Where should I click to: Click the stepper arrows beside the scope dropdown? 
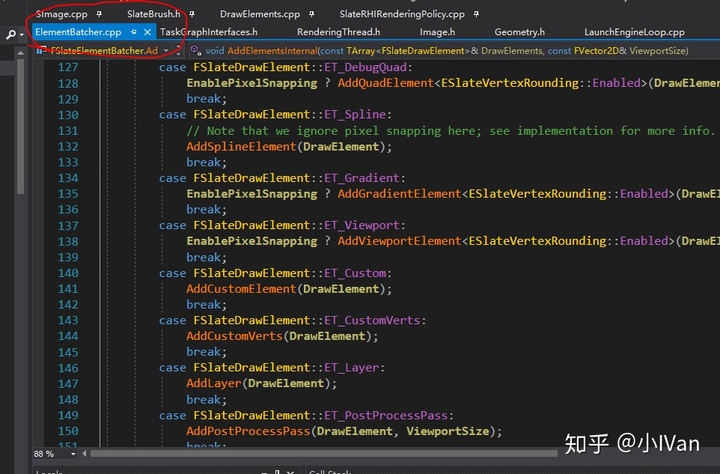[x=178, y=51]
